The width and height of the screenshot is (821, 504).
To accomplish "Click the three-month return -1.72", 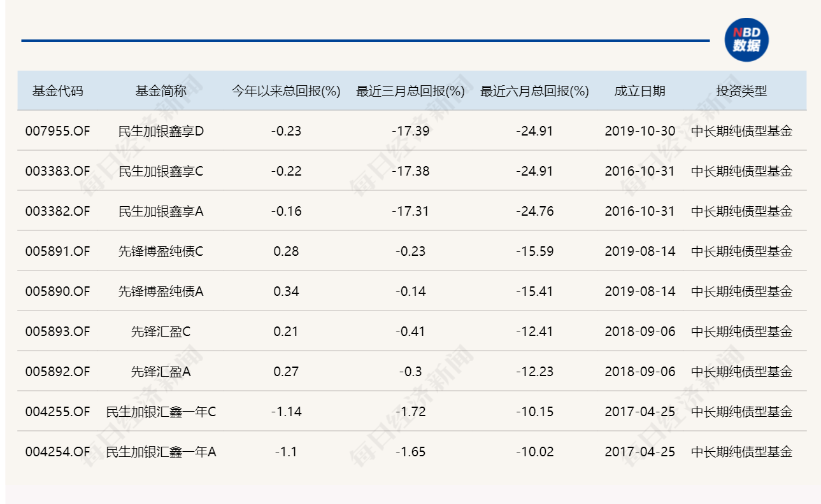I will pos(410,412).
